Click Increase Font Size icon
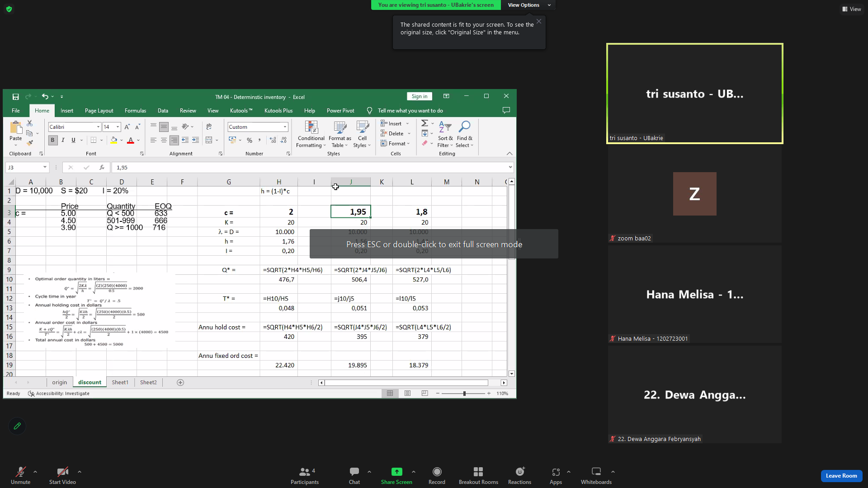 point(127,127)
